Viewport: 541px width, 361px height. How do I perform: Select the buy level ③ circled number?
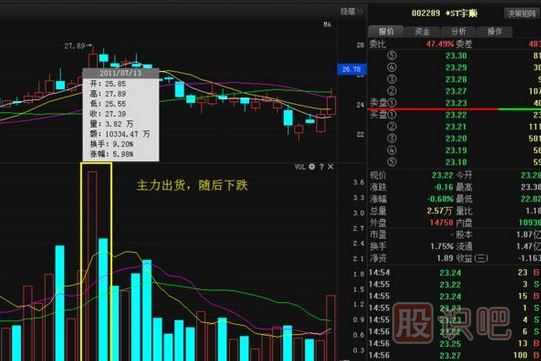click(x=392, y=138)
